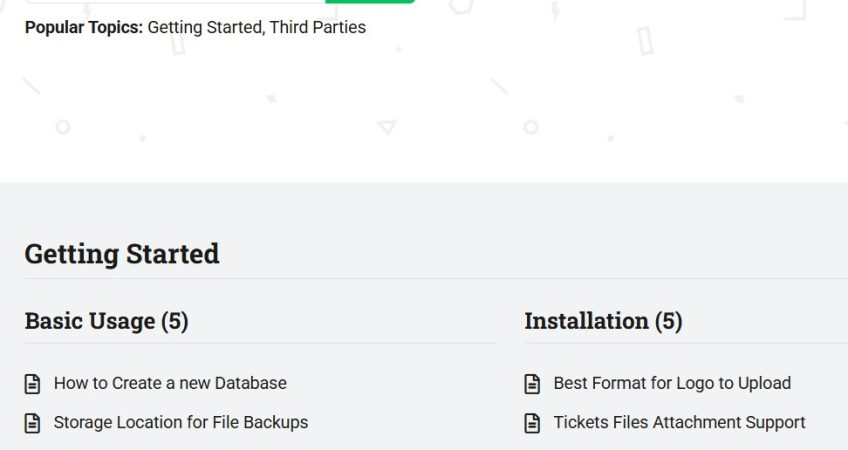Select Third Parties in Popular Topics
The image size is (848, 450).
317,27
